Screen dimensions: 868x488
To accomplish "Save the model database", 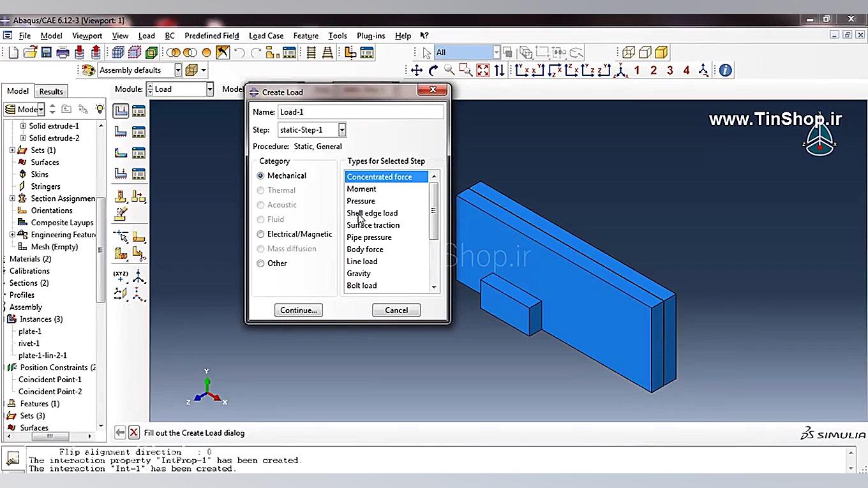I will [x=46, y=52].
